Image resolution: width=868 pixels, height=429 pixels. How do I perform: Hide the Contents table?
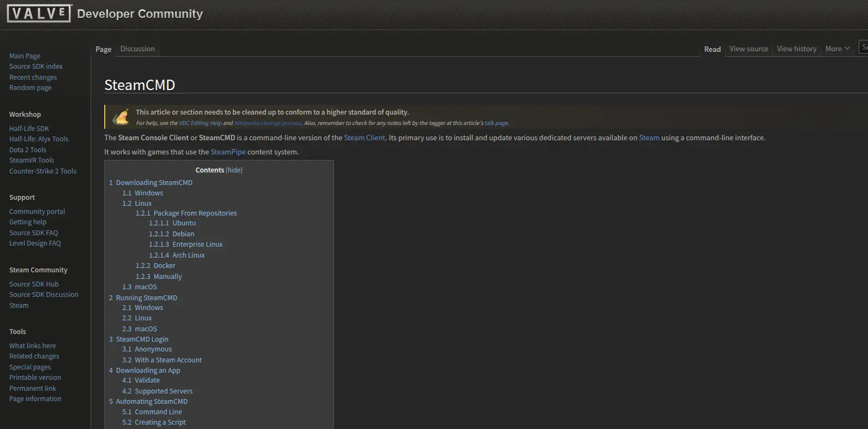pos(234,170)
